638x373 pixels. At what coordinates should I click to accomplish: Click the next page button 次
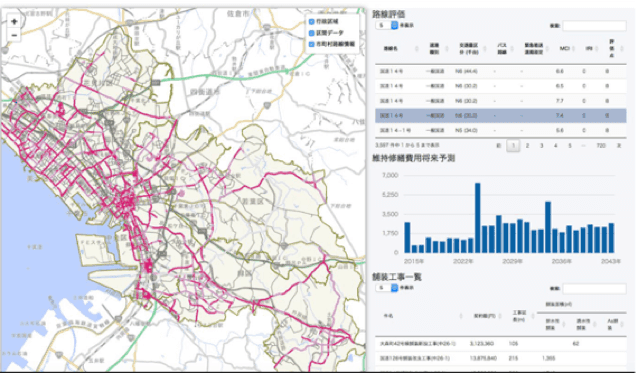tap(619, 146)
